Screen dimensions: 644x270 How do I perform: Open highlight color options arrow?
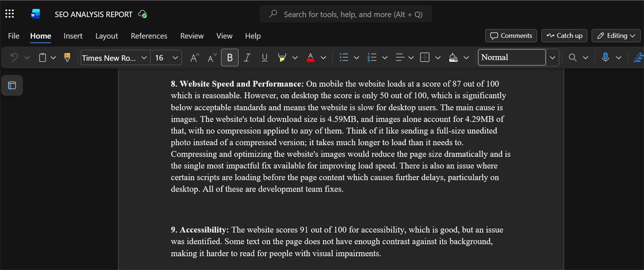coord(295,57)
